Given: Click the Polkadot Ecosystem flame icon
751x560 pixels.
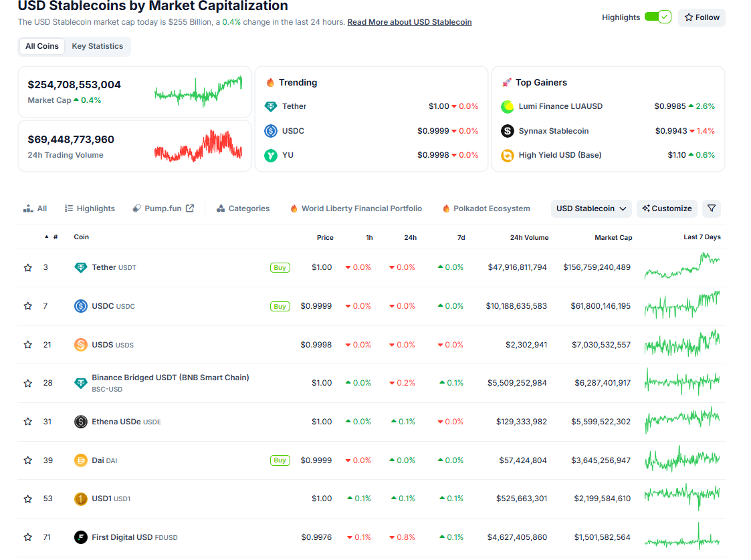Looking at the screenshot, I should (446, 208).
